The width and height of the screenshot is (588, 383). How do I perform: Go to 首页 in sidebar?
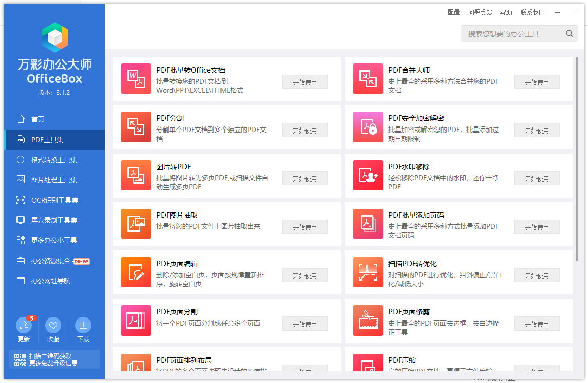click(54, 119)
